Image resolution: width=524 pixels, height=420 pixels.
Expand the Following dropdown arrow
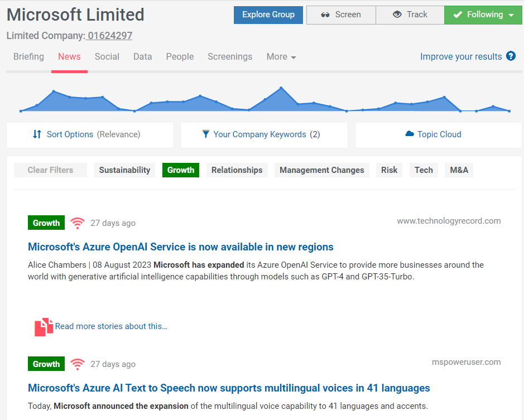tap(511, 15)
